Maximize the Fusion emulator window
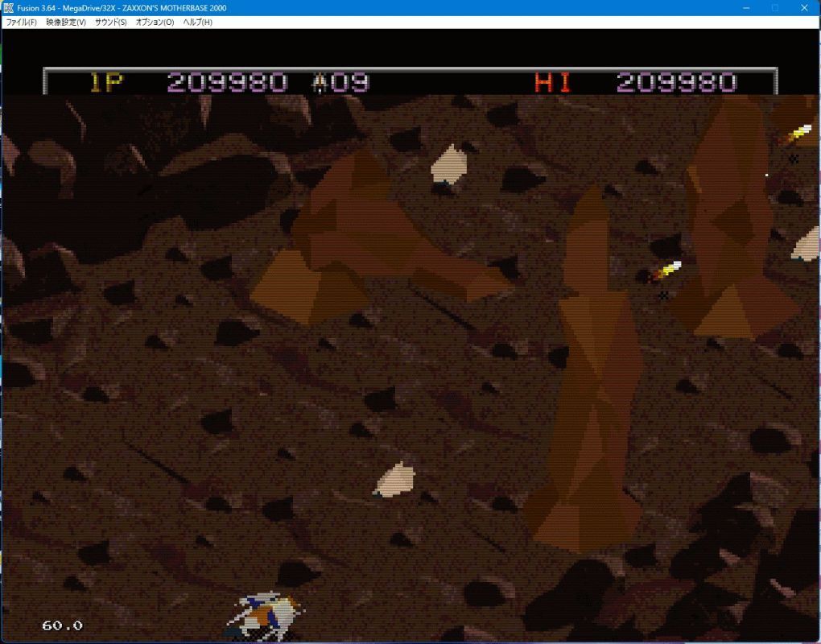Image resolution: width=821 pixels, height=644 pixels. 775,8
